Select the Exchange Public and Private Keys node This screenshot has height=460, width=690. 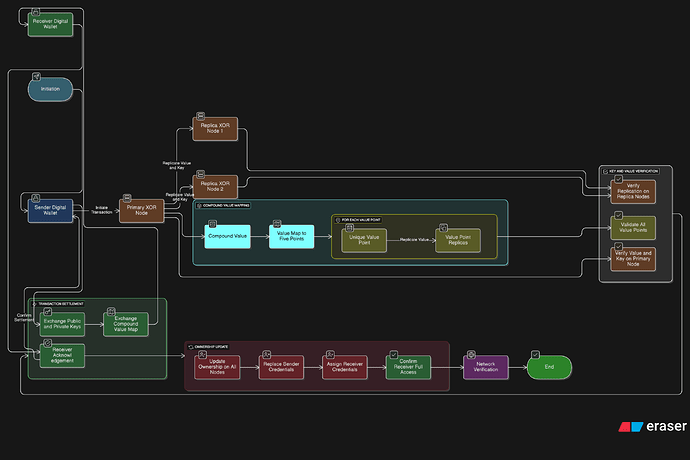pos(62,324)
